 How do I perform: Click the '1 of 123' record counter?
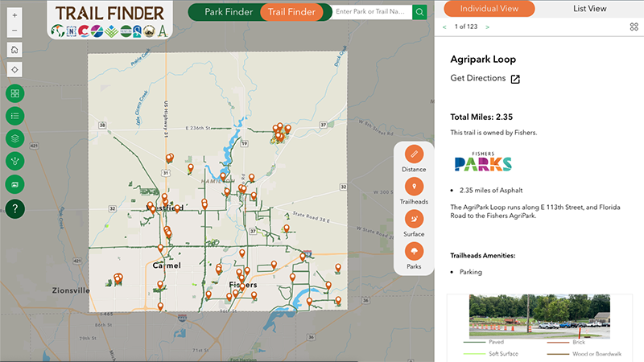466,27
